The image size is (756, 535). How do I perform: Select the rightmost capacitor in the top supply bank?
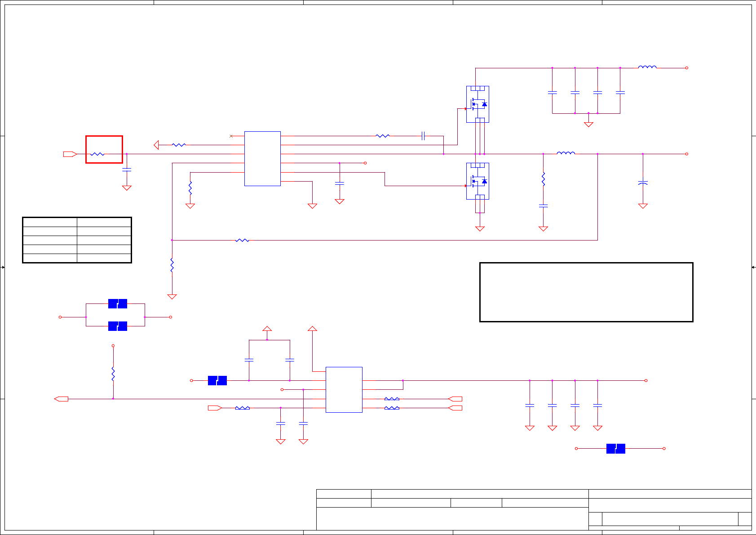(x=620, y=93)
